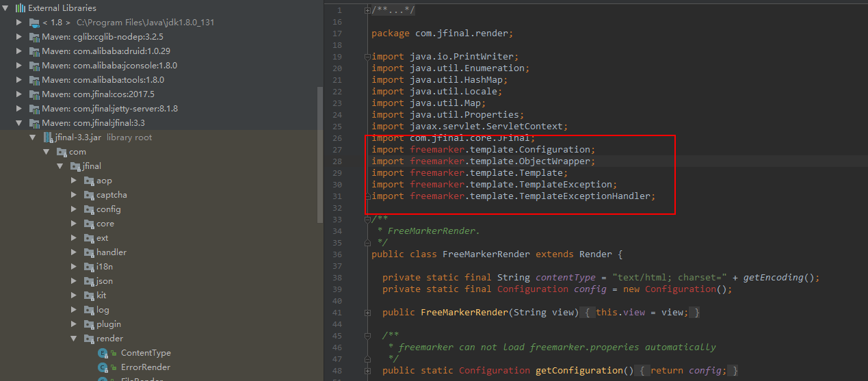The width and height of the screenshot is (868, 381).
Task: Click the project tree vertical scrollbar
Action: click(x=320, y=155)
